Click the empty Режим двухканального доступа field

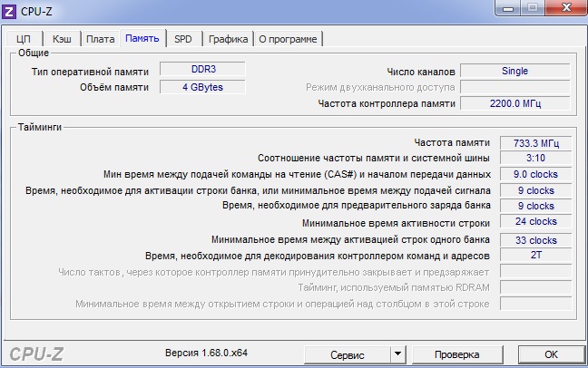point(515,87)
